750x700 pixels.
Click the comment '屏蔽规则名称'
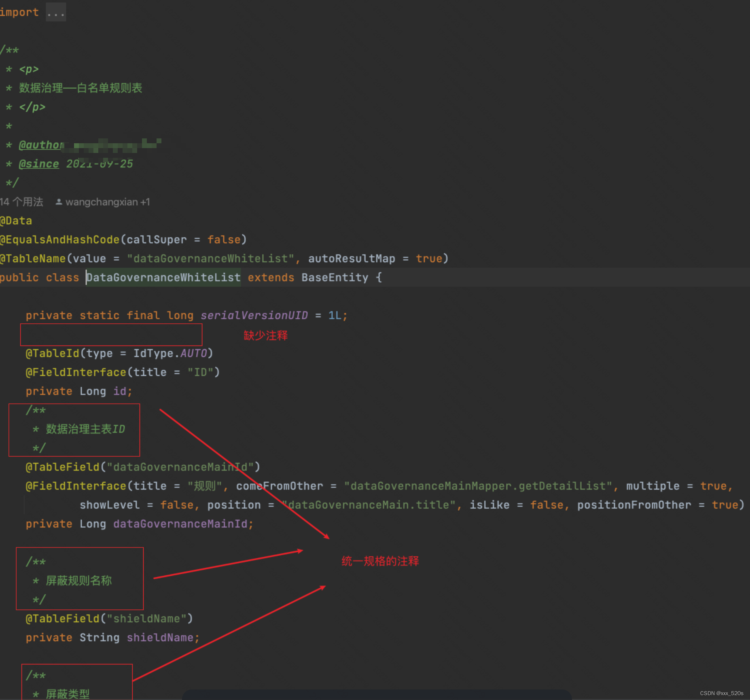click(79, 581)
